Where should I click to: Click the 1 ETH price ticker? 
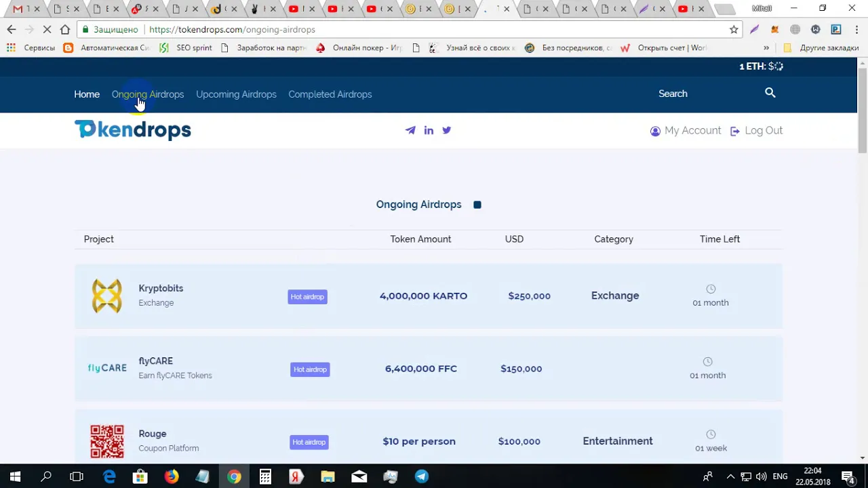coord(761,66)
